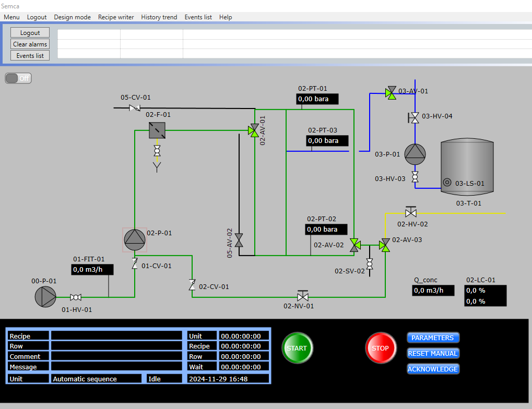
Task: Open the History trend menu
Action: [x=159, y=17]
